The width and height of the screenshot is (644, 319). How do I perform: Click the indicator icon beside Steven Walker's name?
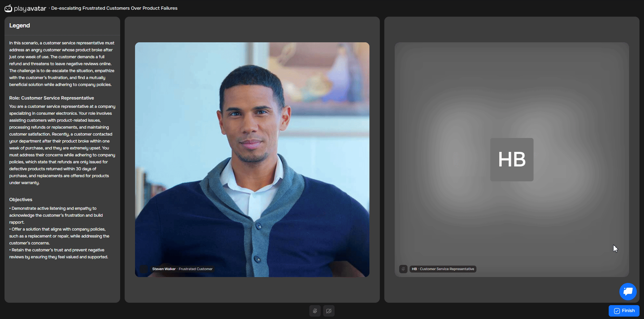(x=144, y=269)
